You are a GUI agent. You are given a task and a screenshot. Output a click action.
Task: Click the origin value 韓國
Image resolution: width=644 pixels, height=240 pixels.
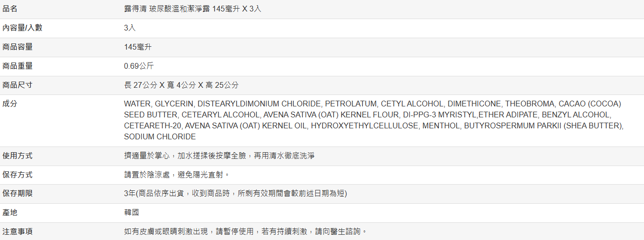tap(132, 212)
